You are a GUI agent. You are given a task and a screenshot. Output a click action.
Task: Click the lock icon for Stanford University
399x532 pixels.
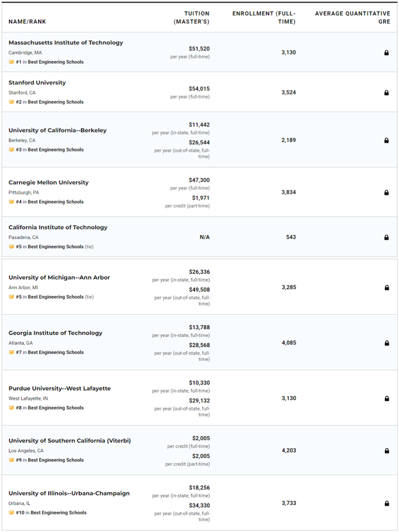(x=386, y=92)
